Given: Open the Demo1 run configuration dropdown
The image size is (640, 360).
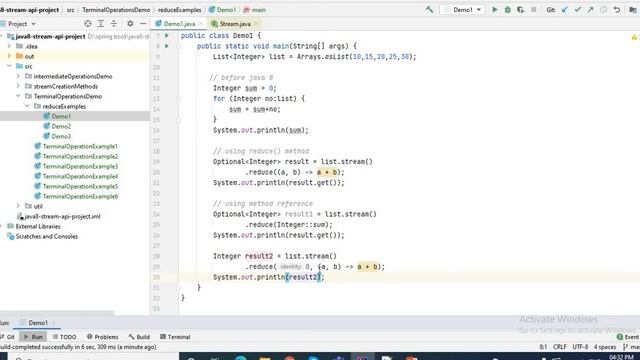Looking at the screenshot, I should pyautogui.click(x=463, y=9).
